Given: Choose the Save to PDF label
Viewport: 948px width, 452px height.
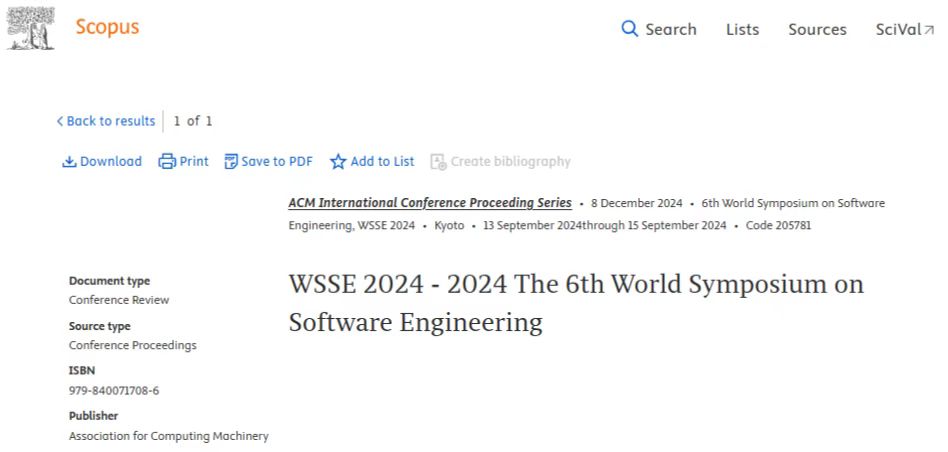Looking at the screenshot, I should 277,161.
